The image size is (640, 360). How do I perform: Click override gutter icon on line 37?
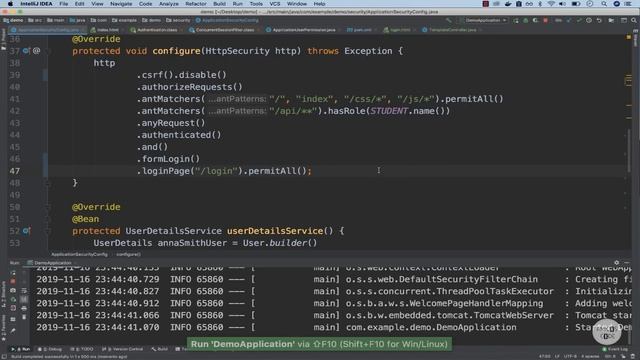pyautogui.click(x=26, y=51)
